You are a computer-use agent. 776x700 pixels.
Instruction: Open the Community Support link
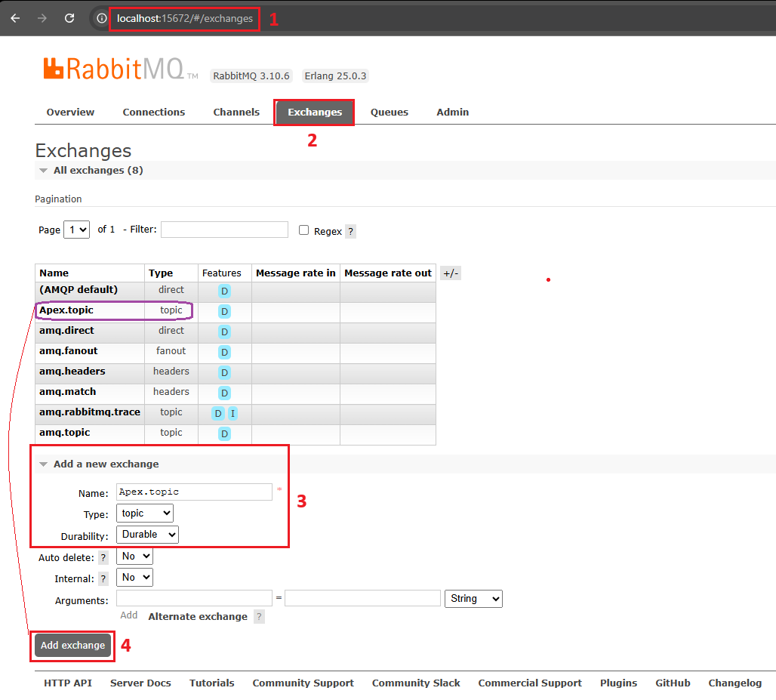303,683
